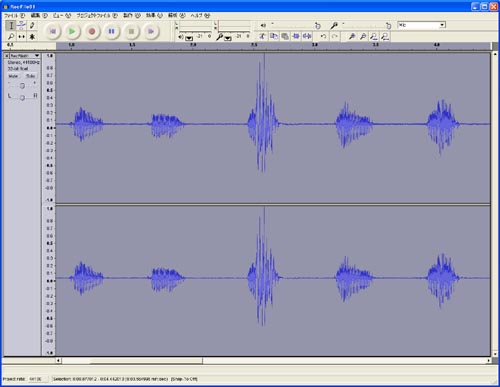The width and height of the screenshot is (500, 387).
Task: Open the track name dropdown menu
Action: tap(25, 56)
